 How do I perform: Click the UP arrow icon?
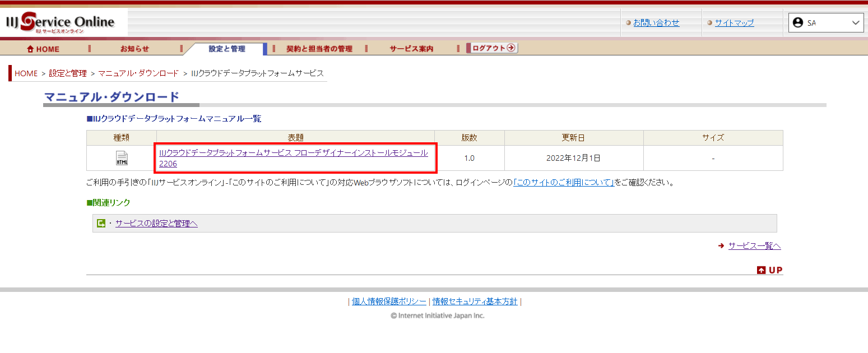(x=761, y=270)
